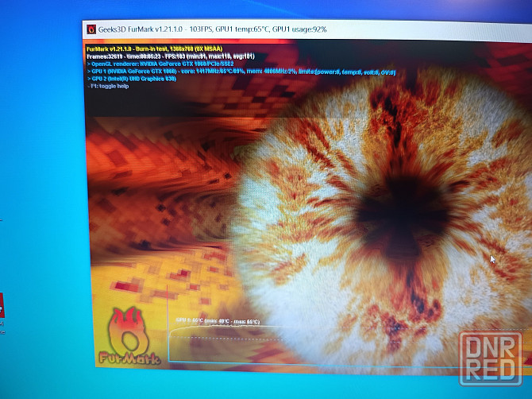Viewport: 532px width, 399px height.
Task: Click the 'GPU 1: 65°C (min: 49°C - max: 65°C)' label
Action: pos(218,321)
